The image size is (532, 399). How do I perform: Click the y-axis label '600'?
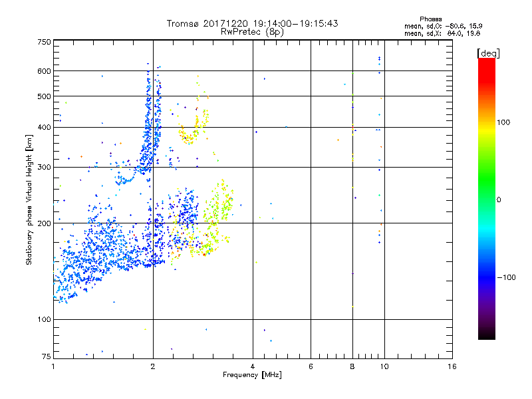(x=45, y=71)
